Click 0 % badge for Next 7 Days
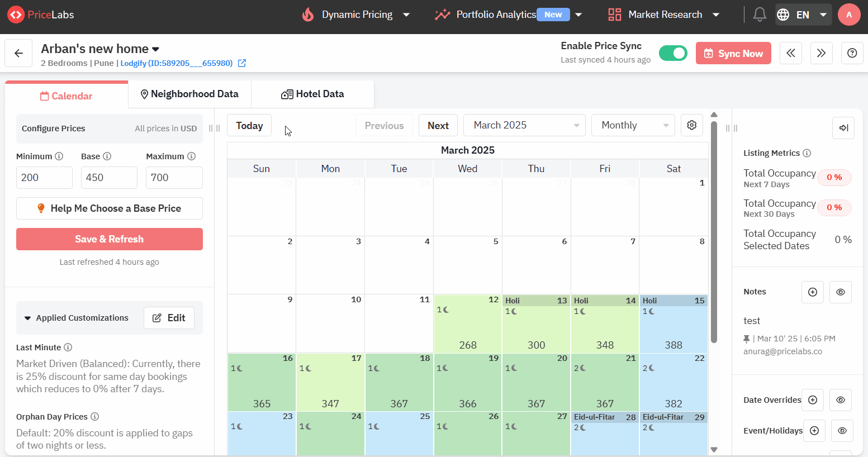 point(834,177)
